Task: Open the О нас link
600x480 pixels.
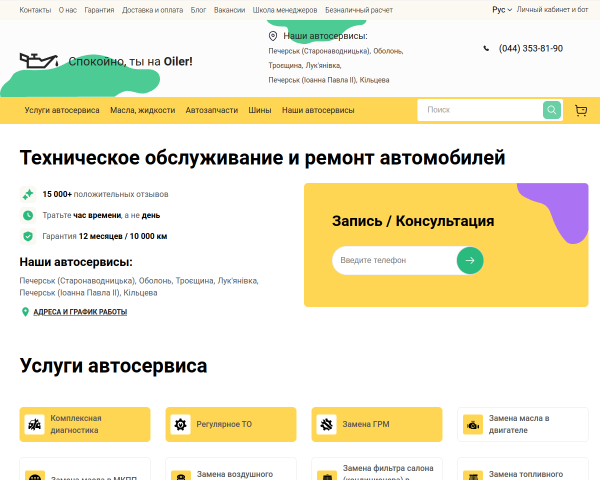Action: point(68,10)
